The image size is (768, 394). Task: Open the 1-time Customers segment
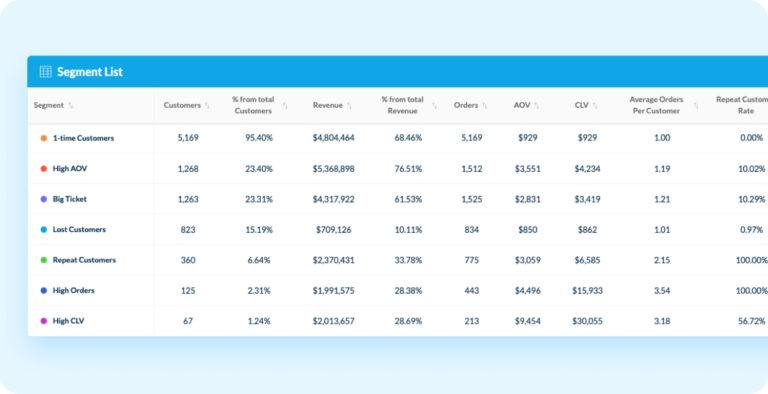(x=83, y=138)
